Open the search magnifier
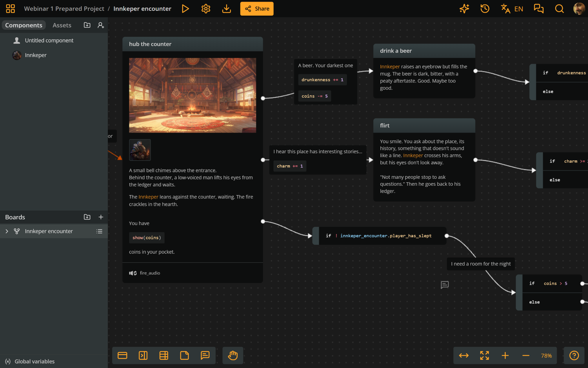The width and height of the screenshot is (588, 368). tap(559, 9)
